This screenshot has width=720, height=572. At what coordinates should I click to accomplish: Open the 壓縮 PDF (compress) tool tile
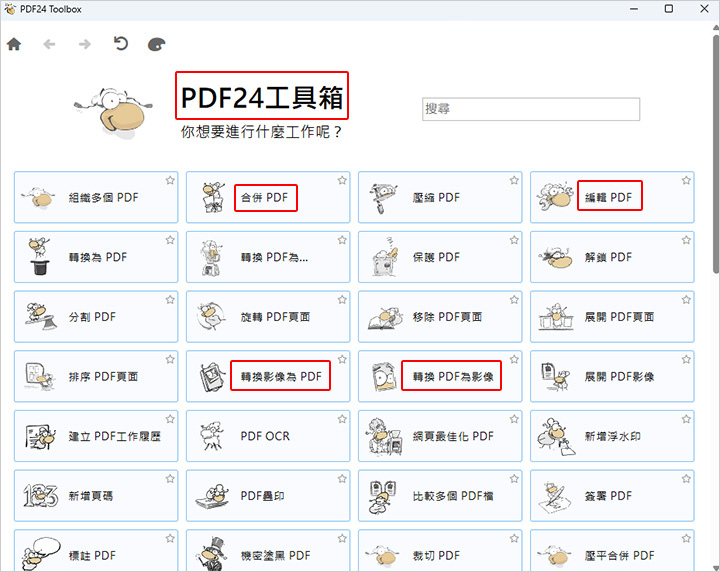tap(440, 197)
